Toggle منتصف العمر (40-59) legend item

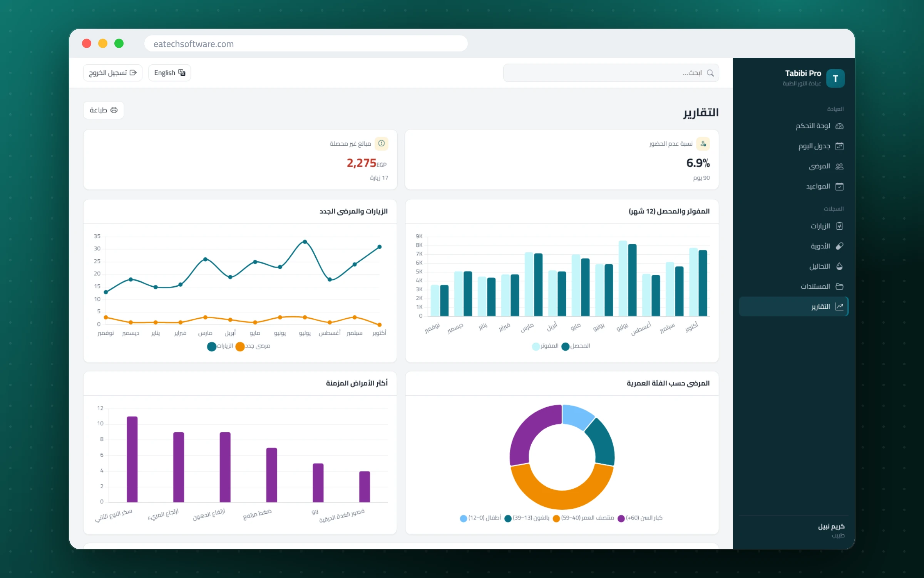coord(583,518)
